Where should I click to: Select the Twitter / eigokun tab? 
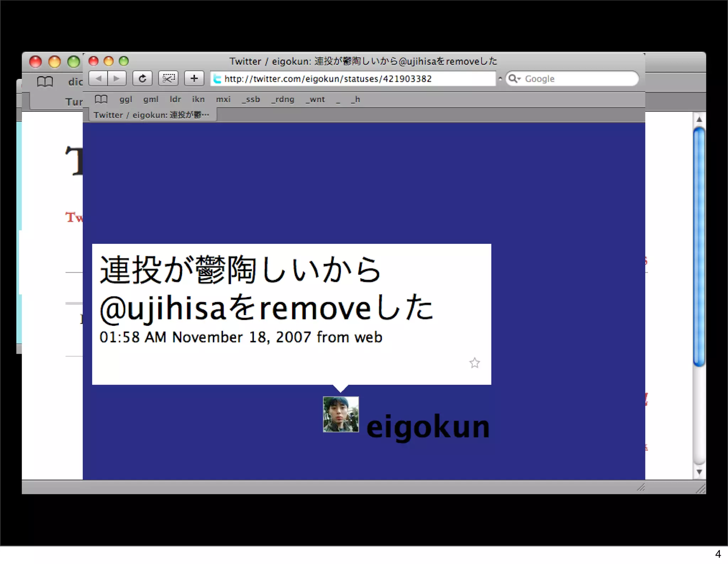[152, 115]
